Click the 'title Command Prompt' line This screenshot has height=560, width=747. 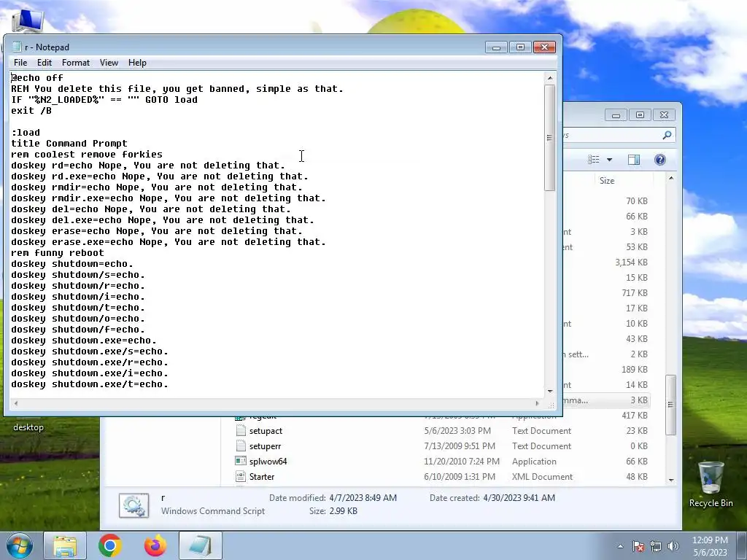point(69,144)
